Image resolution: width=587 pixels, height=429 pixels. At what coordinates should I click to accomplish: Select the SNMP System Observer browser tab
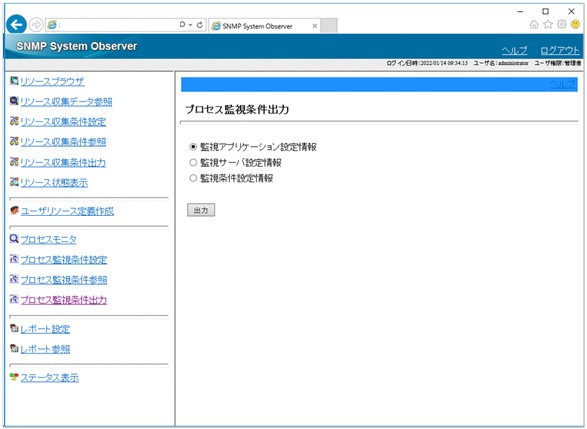pos(264,26)
